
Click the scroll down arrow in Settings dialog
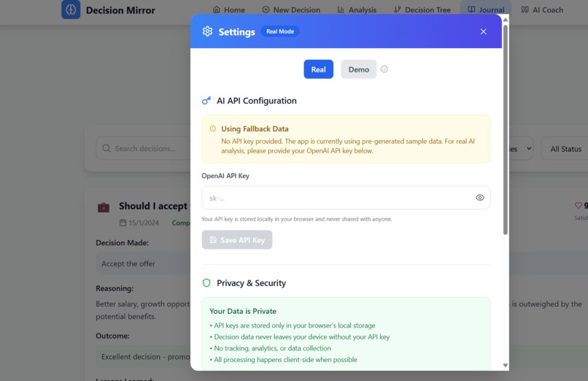point(506,365)
